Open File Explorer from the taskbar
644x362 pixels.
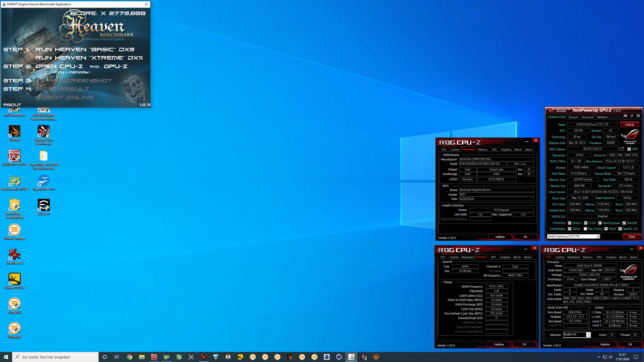pyautogui.click(x=142, y=357)
